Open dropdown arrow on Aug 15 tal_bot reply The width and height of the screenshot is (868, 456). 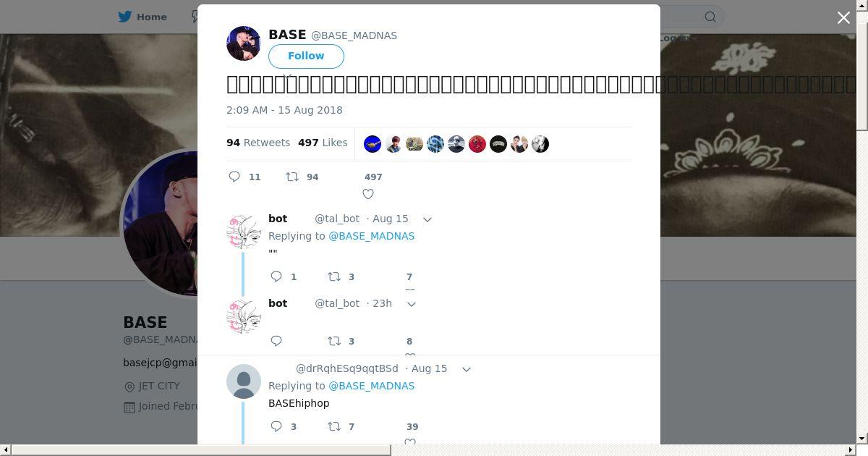point(427,219)
